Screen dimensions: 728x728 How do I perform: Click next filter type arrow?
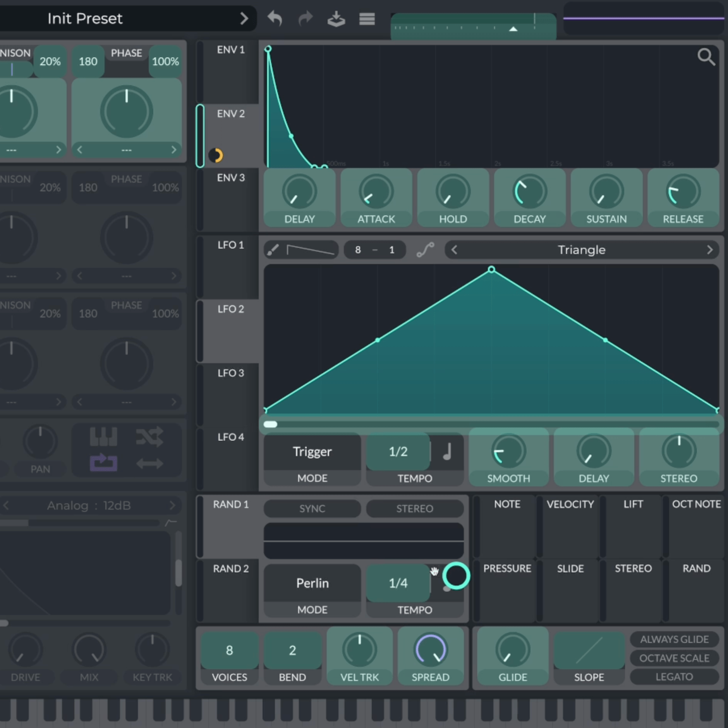[x=172, y=505]
